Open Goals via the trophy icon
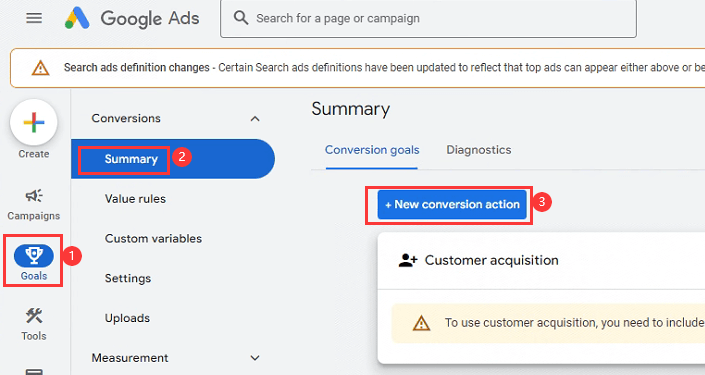 point(34,256)
